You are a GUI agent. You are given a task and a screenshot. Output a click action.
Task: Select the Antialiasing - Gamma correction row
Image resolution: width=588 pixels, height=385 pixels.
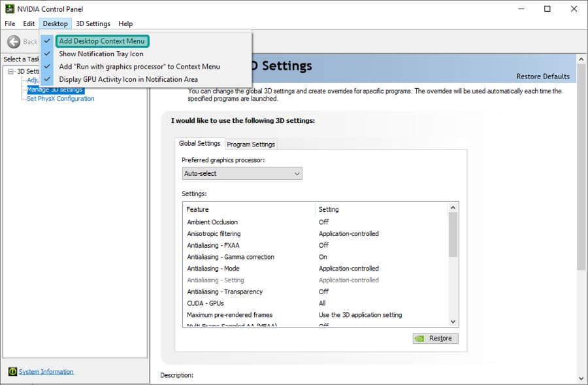[x=316, y=257]
